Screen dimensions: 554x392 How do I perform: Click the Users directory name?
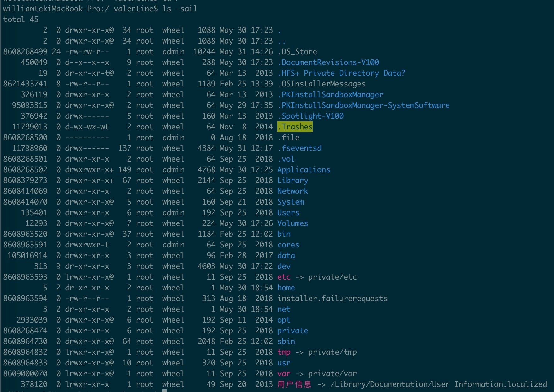point(288,213)
